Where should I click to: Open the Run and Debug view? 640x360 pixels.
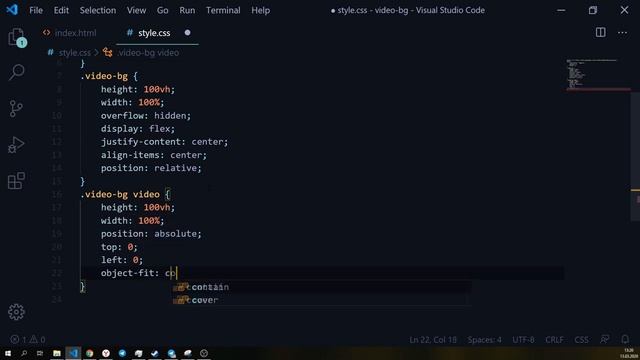point(16,144)
